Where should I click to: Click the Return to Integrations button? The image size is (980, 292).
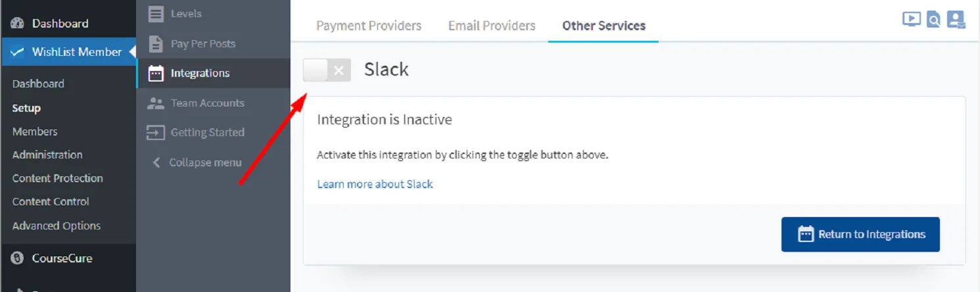pyautogui.click(x=860, y=234)
